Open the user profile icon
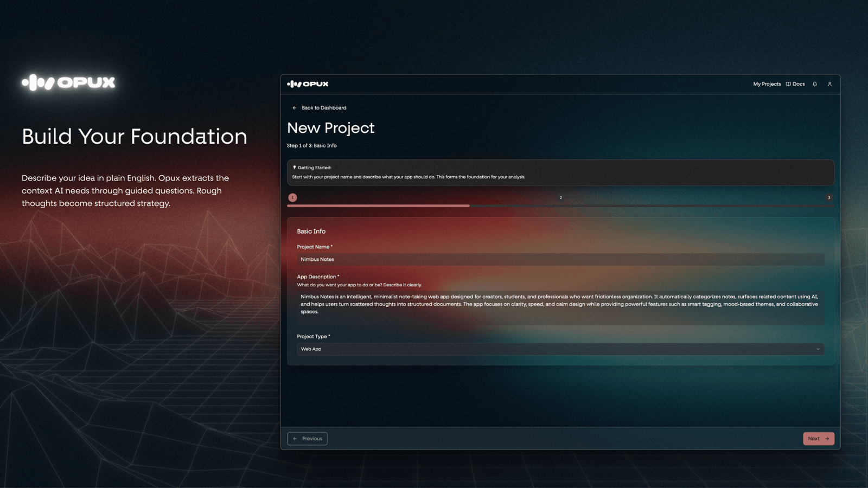This screenshot has height=488, width=868. coord(829,84)
